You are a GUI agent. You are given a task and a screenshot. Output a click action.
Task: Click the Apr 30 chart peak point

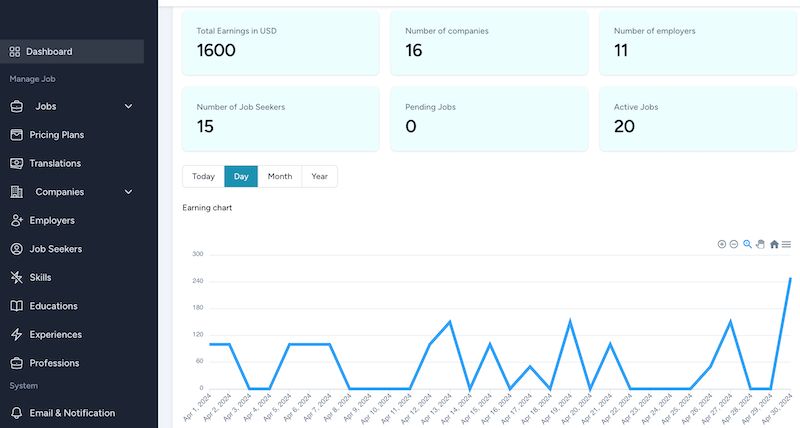click(790, 279)
